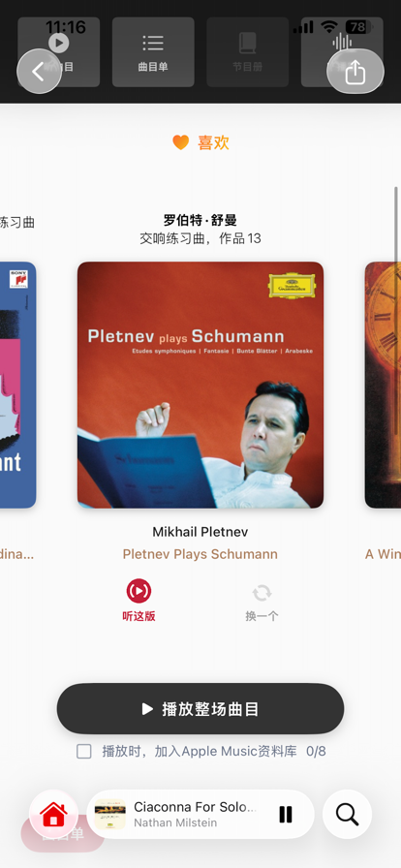This screenshot has height=868, width=401.
Task: Tap the clock album cover on right
Action: (383, 385)
